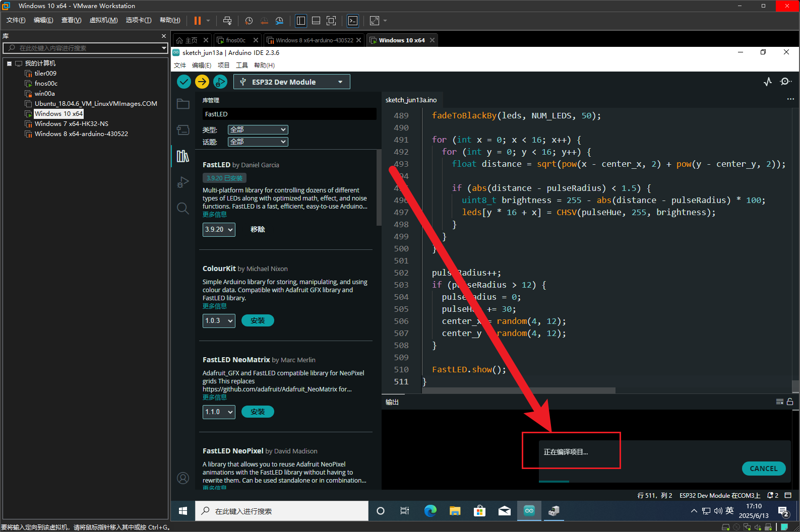Viewport: 800px width, 532px height.
Task: Open VMware power options dropdown arrow
Action: pos(208,21)
